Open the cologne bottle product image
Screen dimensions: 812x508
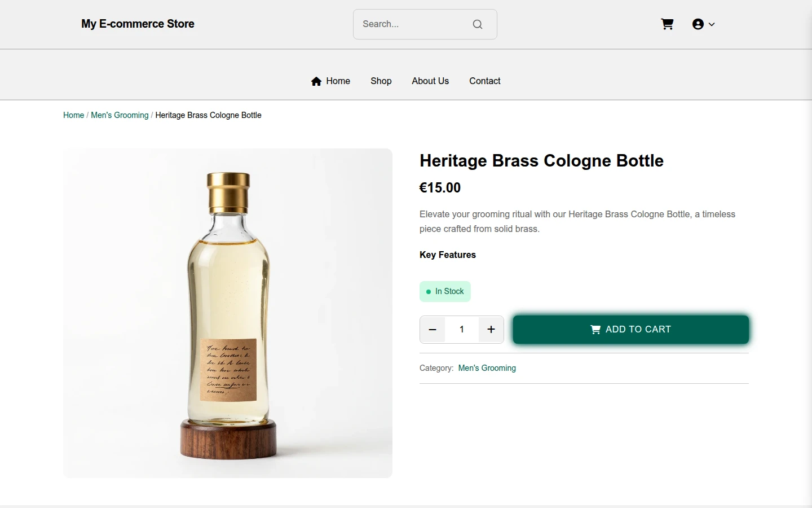pos(228,313)
